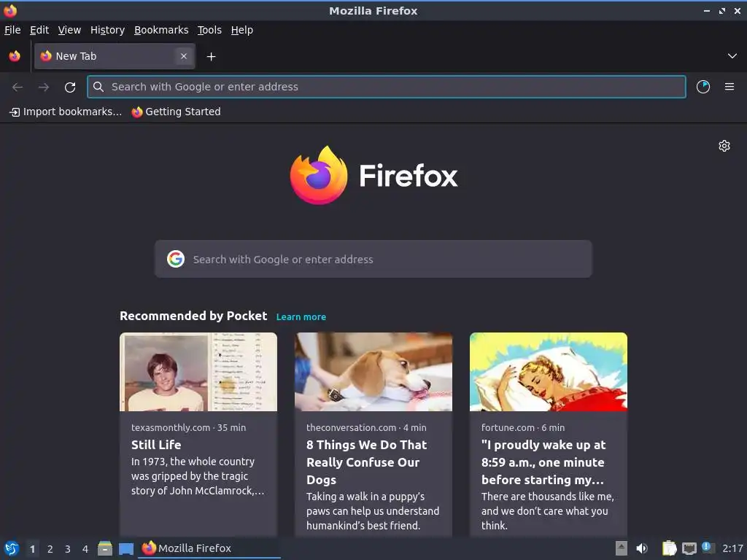Open the File menu
Image resolution: width=747 pixels, height=560 pixels.
12,30
